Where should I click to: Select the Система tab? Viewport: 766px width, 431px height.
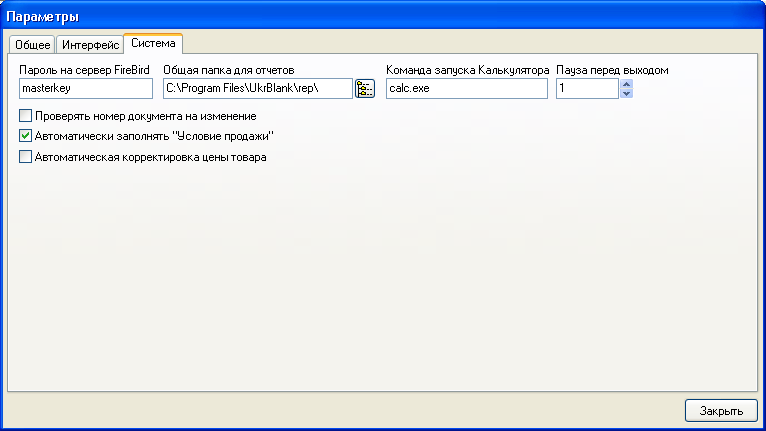pyautogui.click(x=153, y=44)
